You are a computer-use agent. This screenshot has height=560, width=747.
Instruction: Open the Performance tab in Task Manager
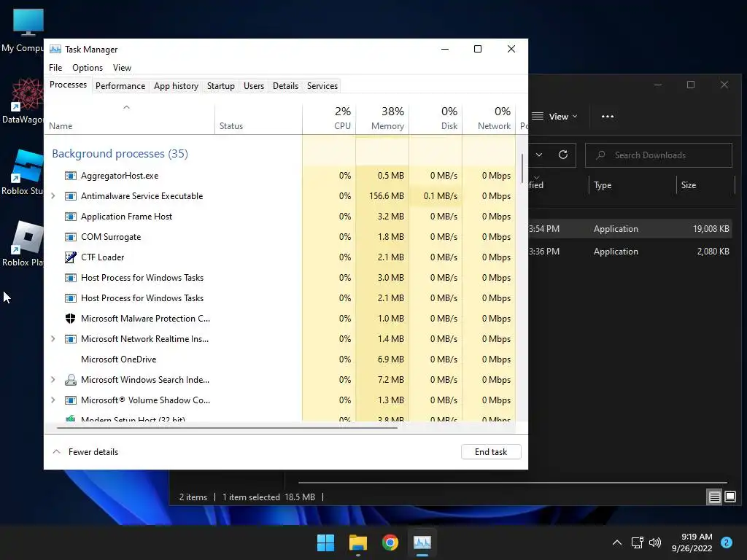pyautogui.click(x=120, y=86)
